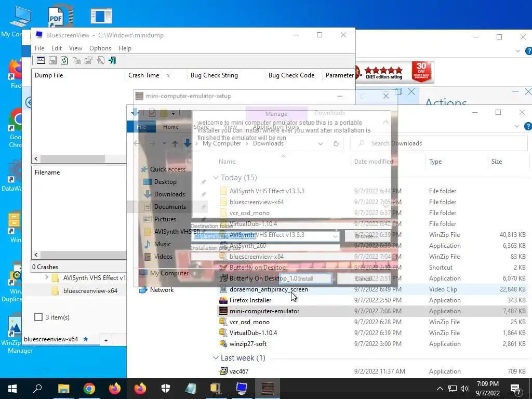The image size is (532, 399).
Task: Open the File menu in BlueScreenView
Action: tap(39, 48)
